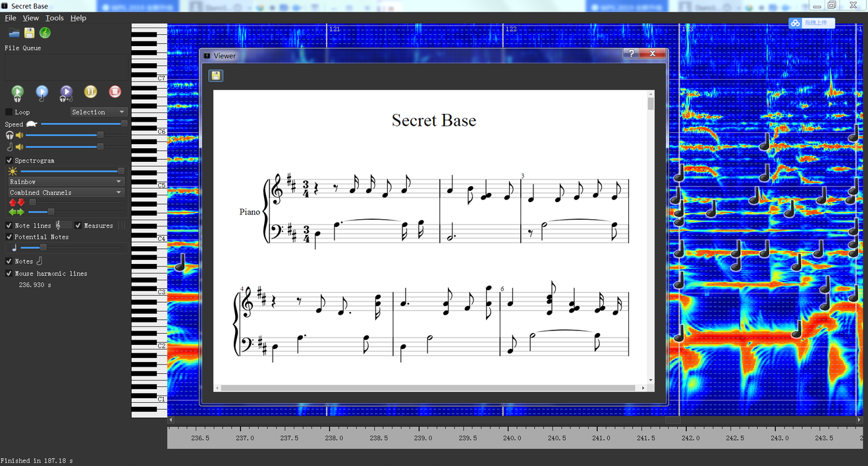Click the headphones icon by audio volume
This screenshot has height=466, width=868.
(x=9, y=135)
